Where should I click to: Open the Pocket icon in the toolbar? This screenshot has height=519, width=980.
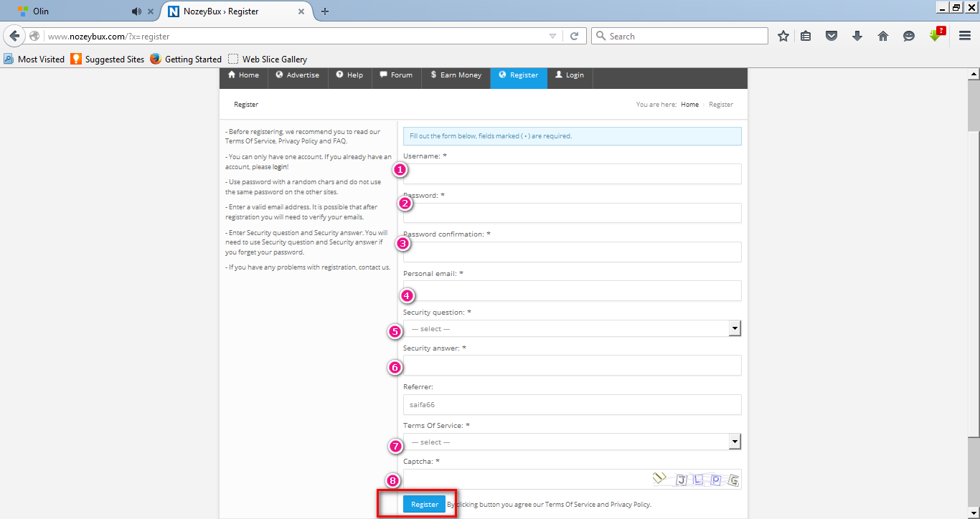tap(831, 36)
